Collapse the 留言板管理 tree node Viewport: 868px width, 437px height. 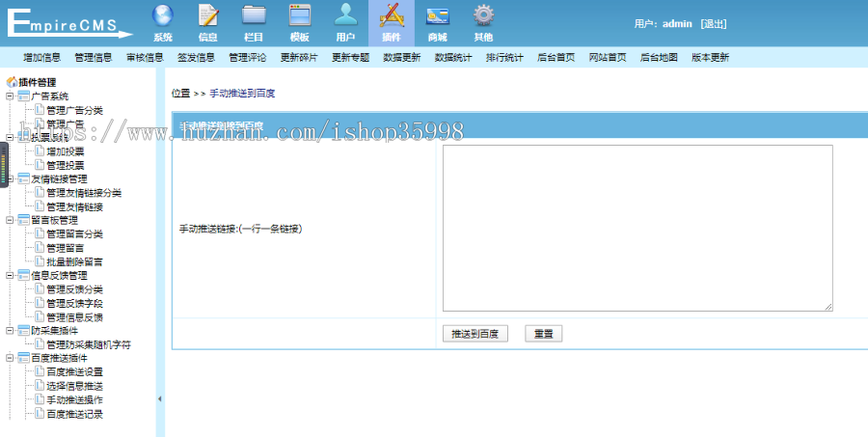tap(10, 220)
